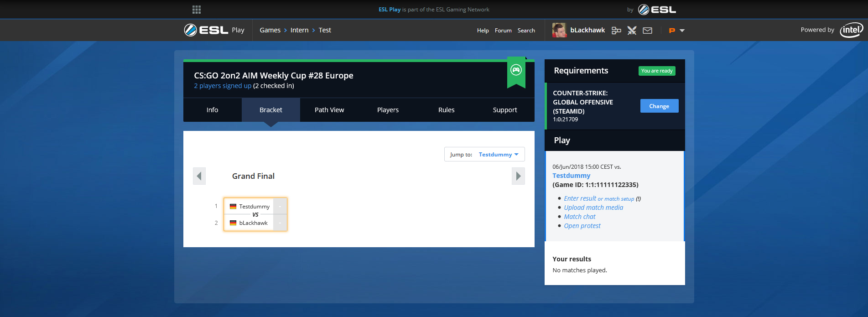
Task: Open the Jump to Testdummy dropdown
Action: point(484,154)
